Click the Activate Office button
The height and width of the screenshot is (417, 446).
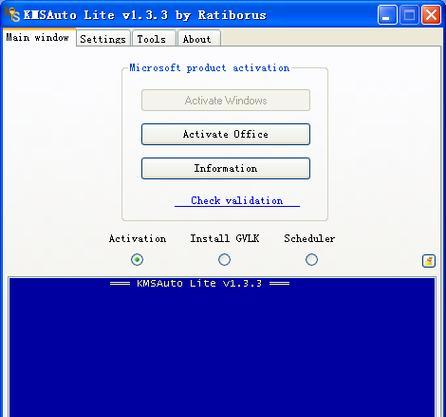tap(226, 134)
